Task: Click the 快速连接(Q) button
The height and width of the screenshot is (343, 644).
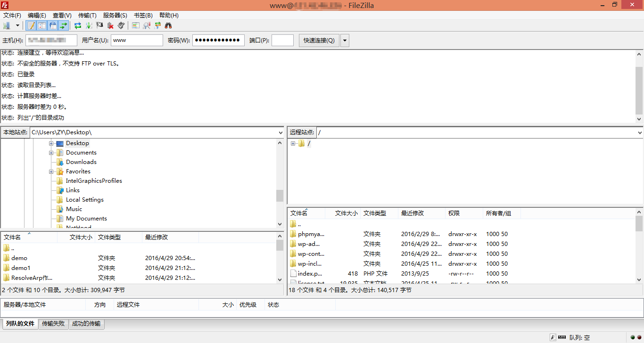Action: pyautogui.click(x=319, y=41)
